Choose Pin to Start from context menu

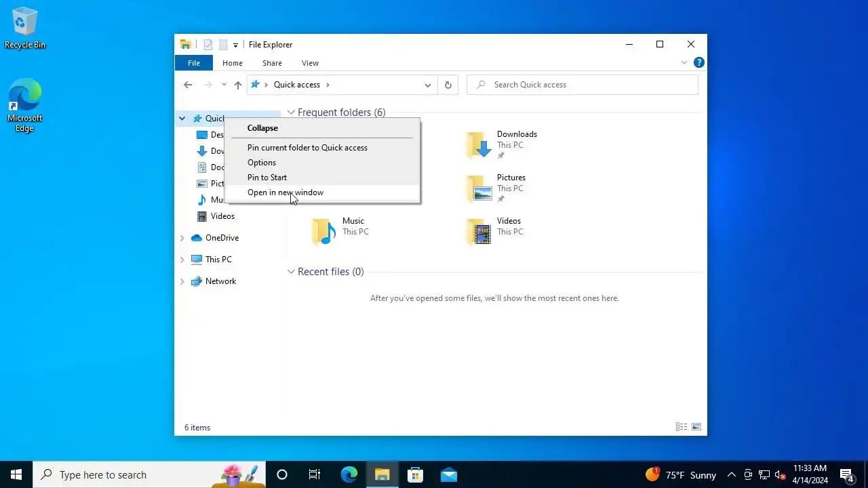pos(322,178)
